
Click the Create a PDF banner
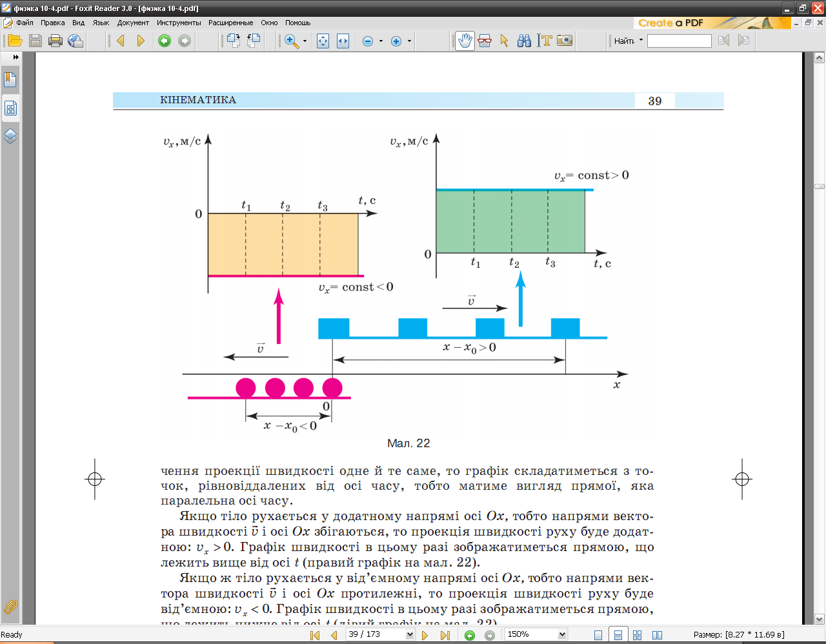(x=712, y=23)
